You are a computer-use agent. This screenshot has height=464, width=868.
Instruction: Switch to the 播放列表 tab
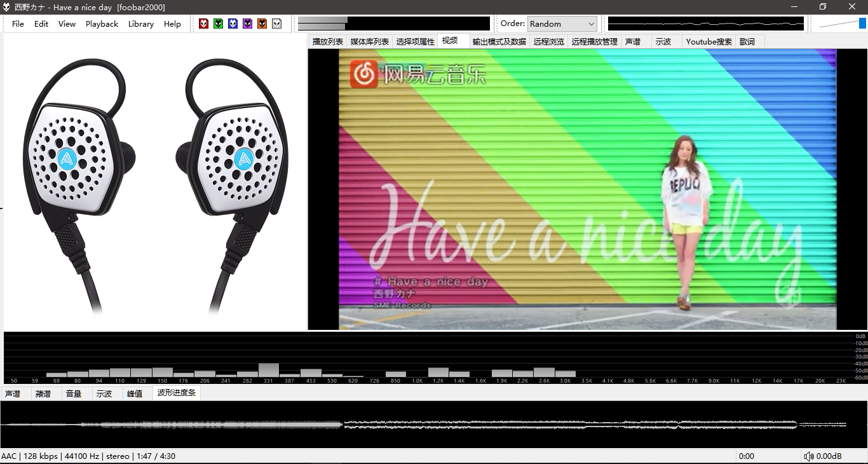(328, 41)
